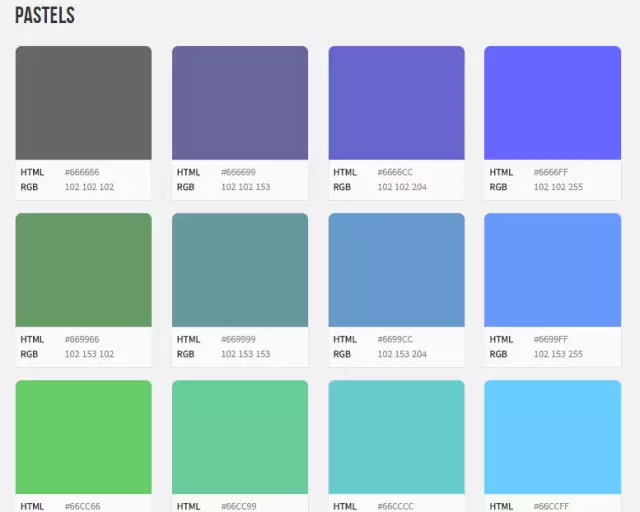Click the #66CC66 light green swatch
The width and height of the screenshot is (640, 512).
[83, 437]
